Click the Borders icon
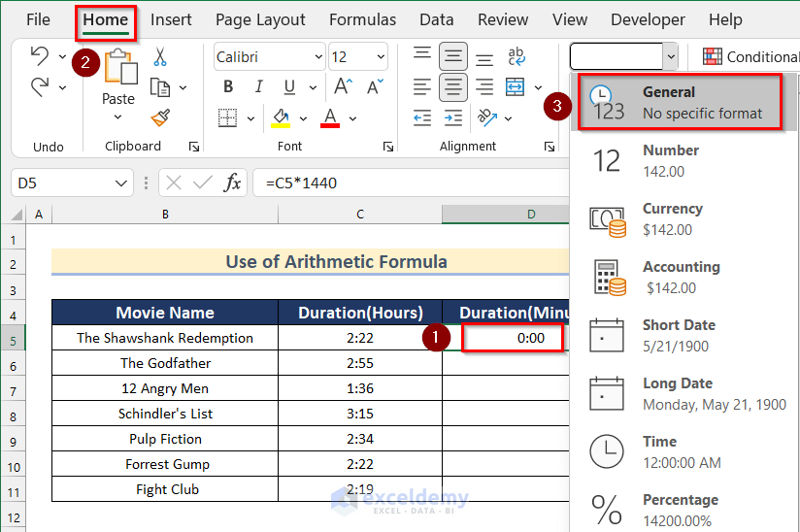The height and width of the screenshot is (532, 800). tap(227, 117)
